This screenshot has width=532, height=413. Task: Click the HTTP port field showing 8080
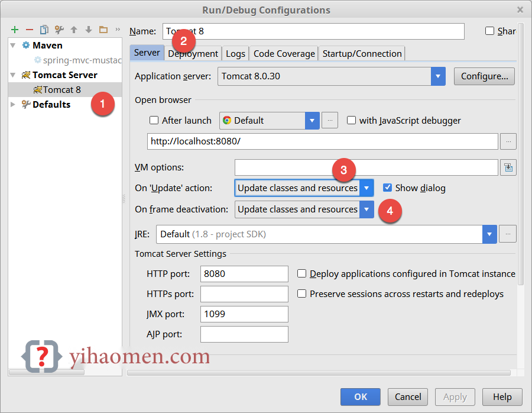click(x=244, y=274)
